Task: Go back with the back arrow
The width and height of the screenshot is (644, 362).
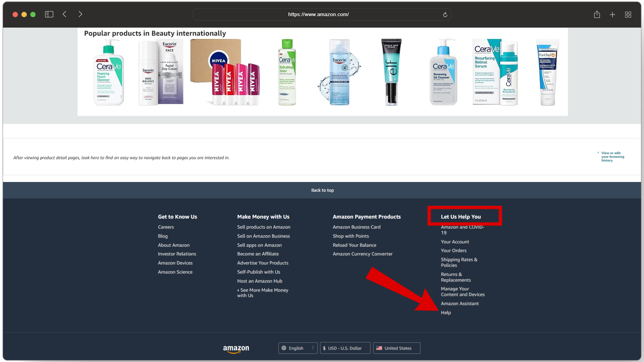Action: (x=64, y=14)
